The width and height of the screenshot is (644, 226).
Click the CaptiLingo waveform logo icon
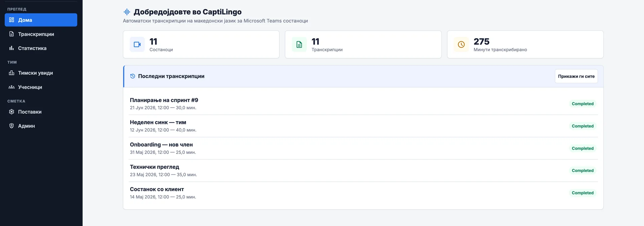pyautogui.click(x=127, y=12)
